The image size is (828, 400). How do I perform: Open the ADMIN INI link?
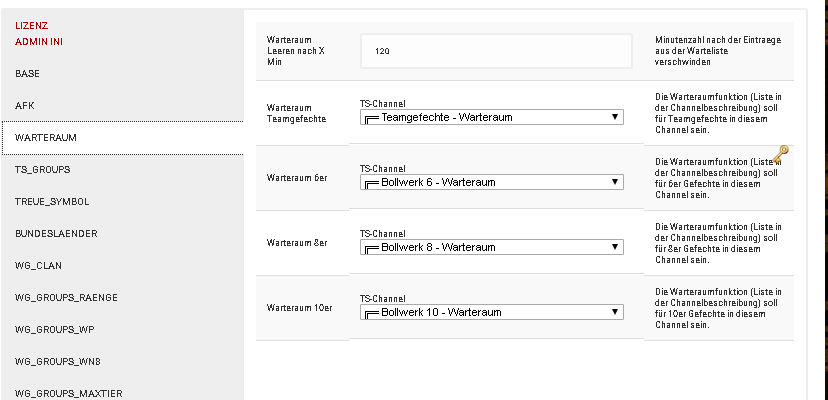tap(39, 42)
